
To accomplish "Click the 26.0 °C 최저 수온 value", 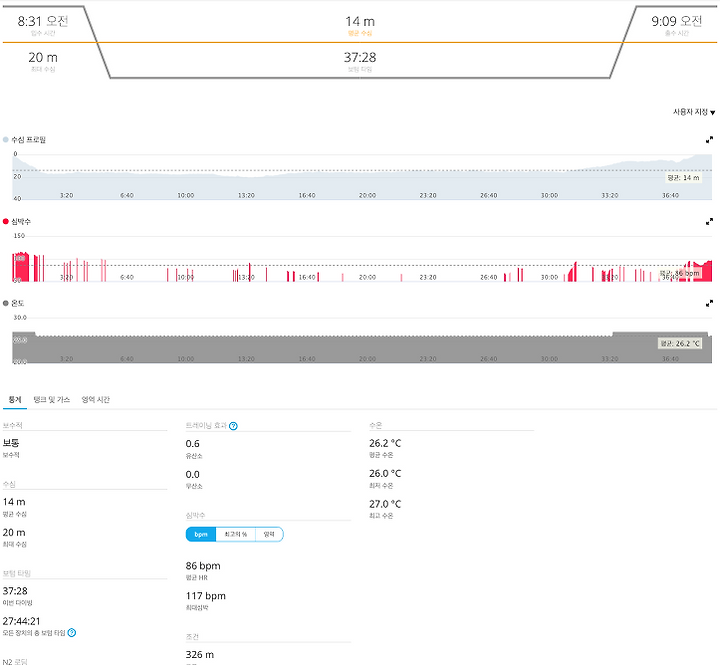I will tap(385, 473).
